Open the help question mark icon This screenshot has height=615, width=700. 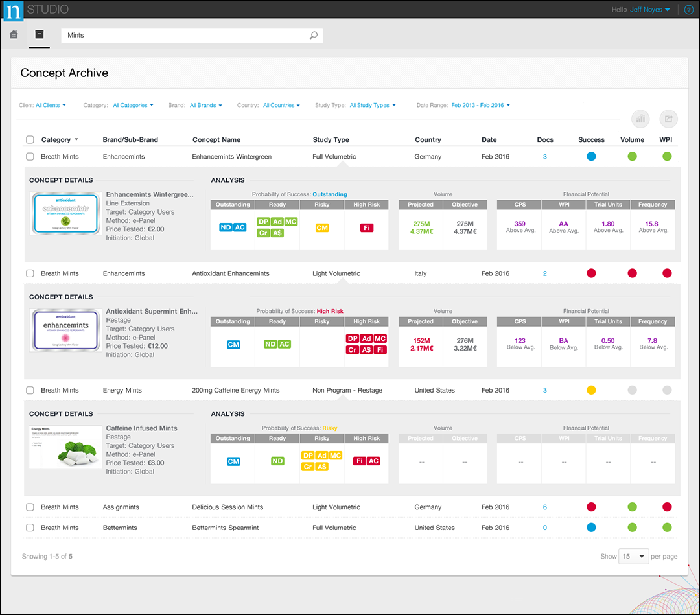[689, 9]
